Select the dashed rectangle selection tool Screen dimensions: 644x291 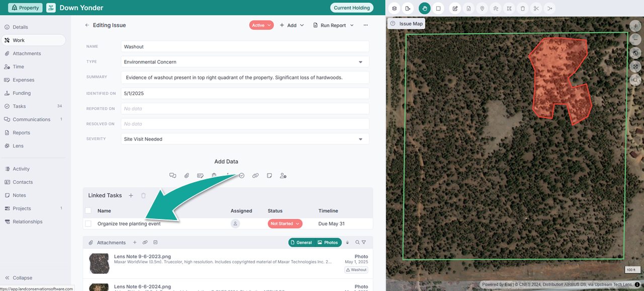[x=438, y=9]
